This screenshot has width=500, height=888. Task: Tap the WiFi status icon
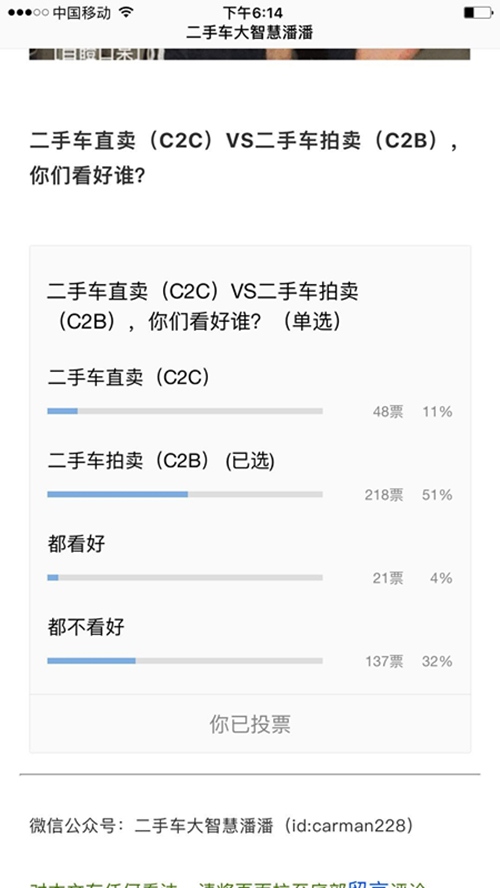(x=127, y=12)
